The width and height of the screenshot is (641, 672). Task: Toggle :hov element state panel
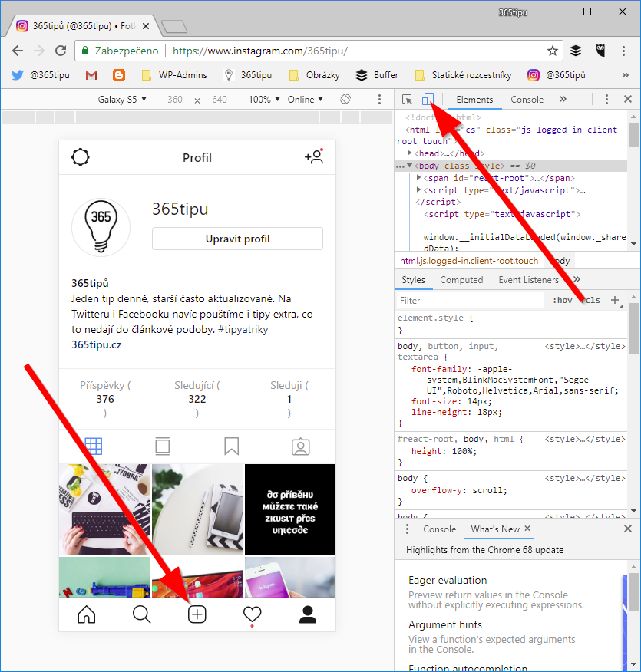tap(563, 300)
